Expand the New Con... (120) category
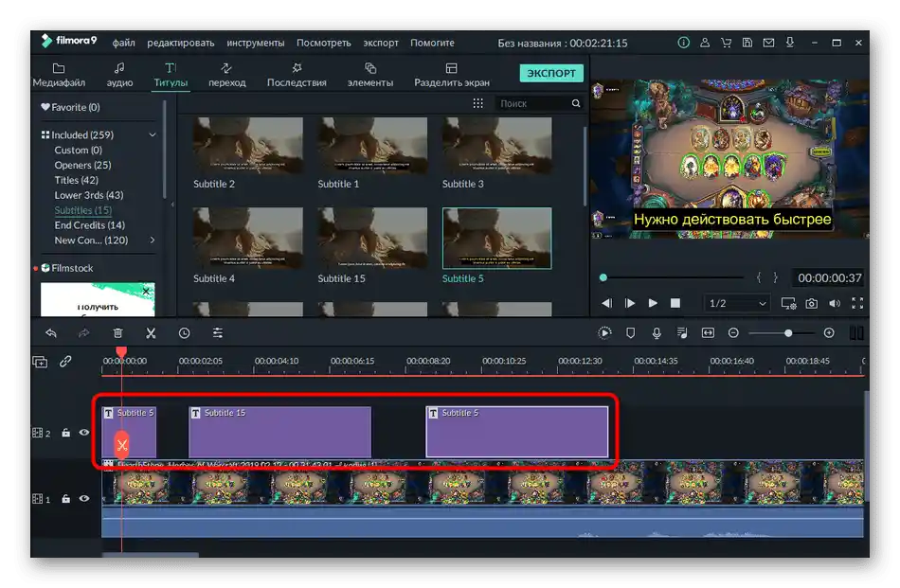 point(153,241)
